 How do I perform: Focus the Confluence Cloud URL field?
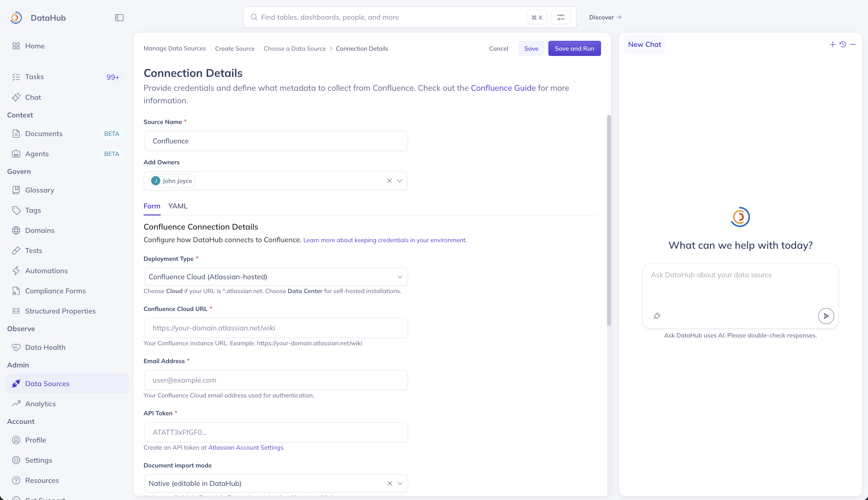coord(276,328)
